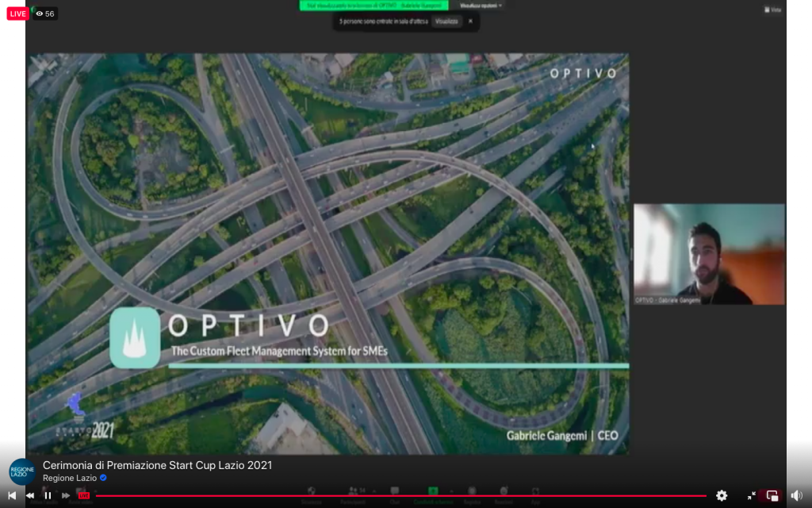The height and width of the screenshot is (508, 812).
Task: Click the eye viewer count showing 56
Action: (x=45, y=13)
